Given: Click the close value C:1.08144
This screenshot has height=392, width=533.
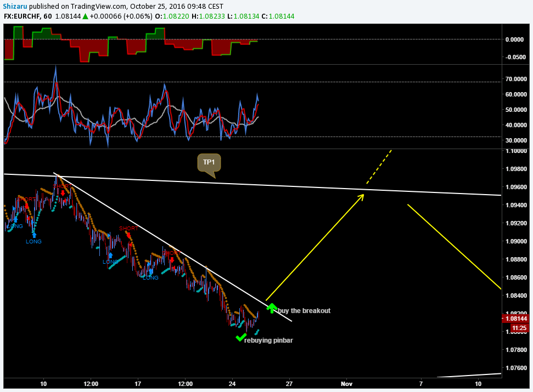Looking at the screenshot, I should [x=278, y=16].
